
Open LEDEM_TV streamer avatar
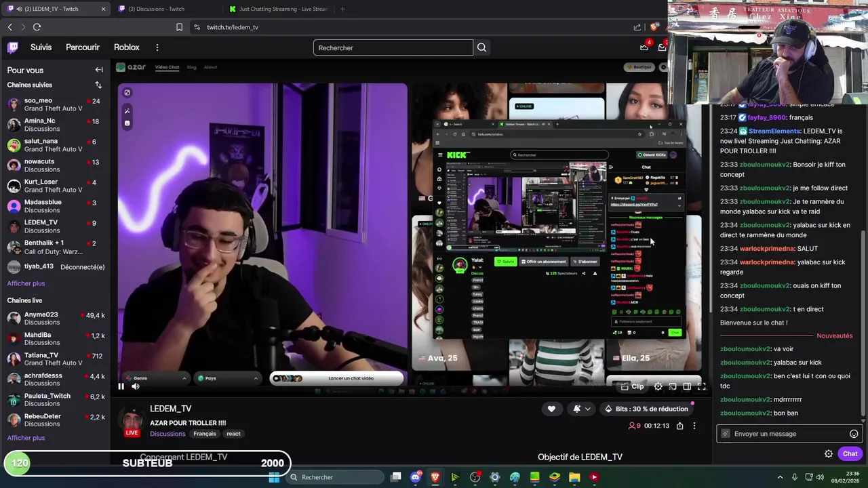click(x=132, y=420)
